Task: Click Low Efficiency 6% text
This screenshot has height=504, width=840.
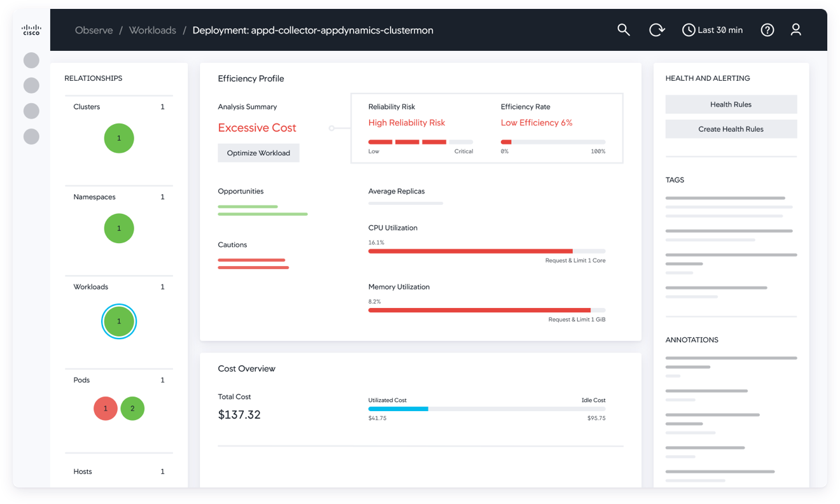Action: (536, 123)
